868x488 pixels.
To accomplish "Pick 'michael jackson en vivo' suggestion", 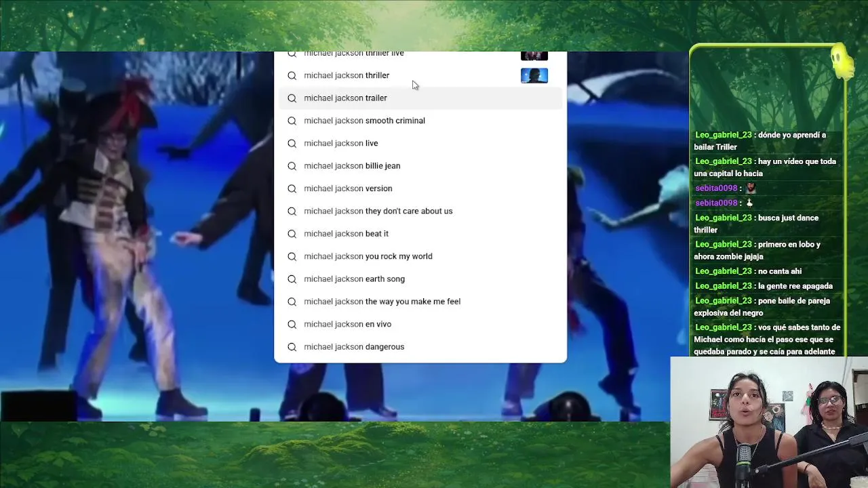I will coord(420,324).
